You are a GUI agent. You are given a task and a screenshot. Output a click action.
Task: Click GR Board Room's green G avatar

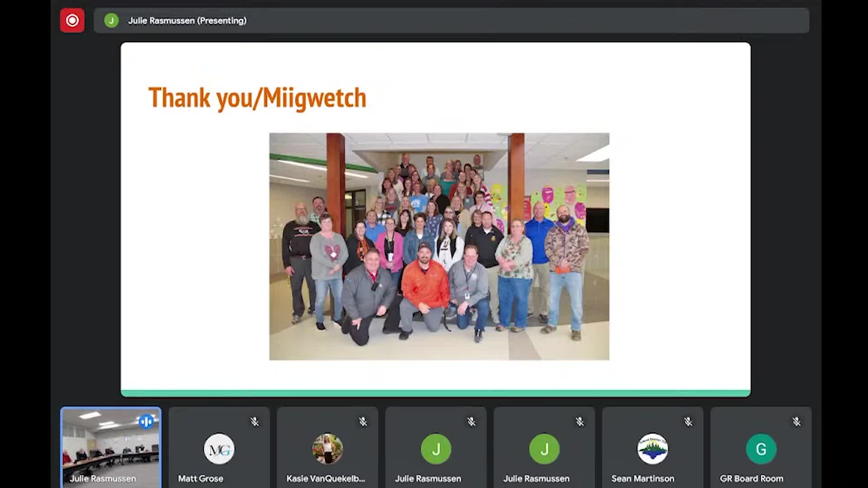pos(761,449)
